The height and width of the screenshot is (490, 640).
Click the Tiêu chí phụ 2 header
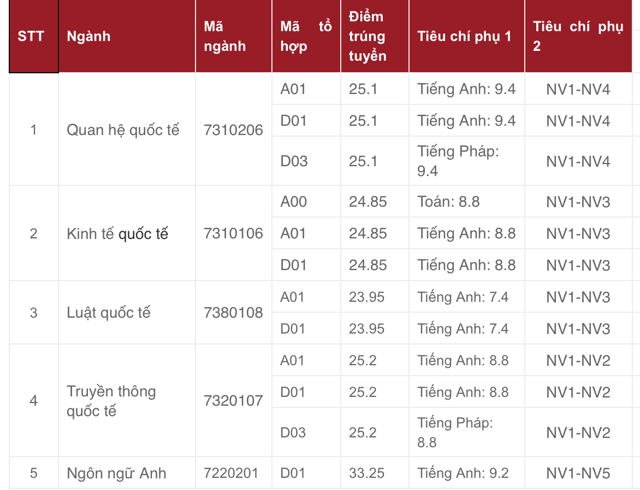(580, 37)
